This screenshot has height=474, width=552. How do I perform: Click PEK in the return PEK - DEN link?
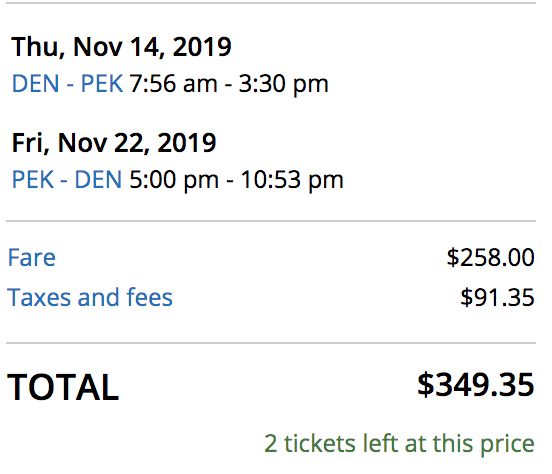pyautogui.click(x=33, y=180)
